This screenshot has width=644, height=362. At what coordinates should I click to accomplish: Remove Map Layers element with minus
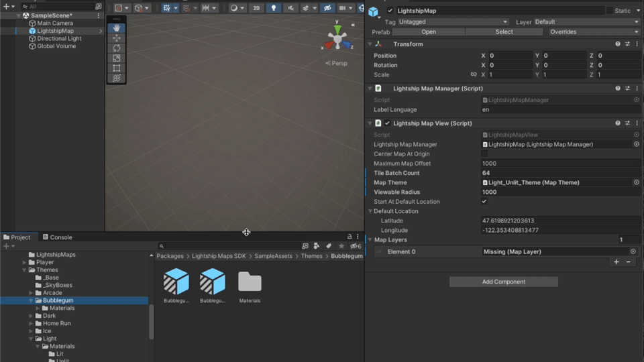pyautogui.click(x=629, y=262)
